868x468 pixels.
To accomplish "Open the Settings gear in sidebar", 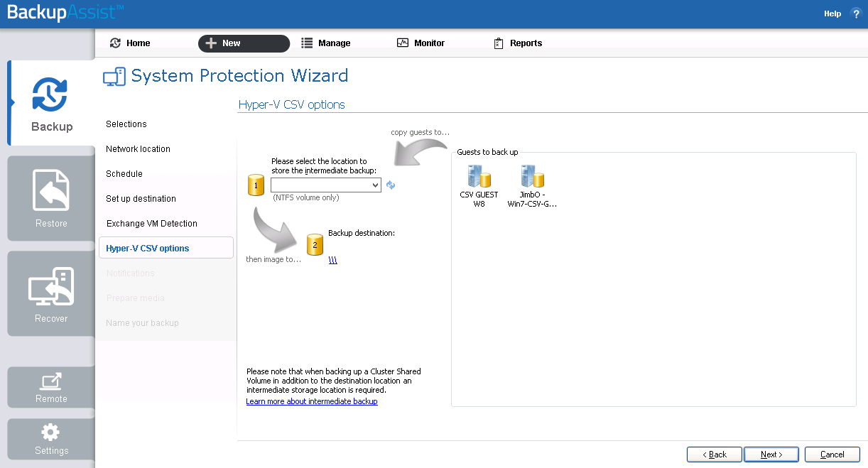I will [x=51, y=439].
